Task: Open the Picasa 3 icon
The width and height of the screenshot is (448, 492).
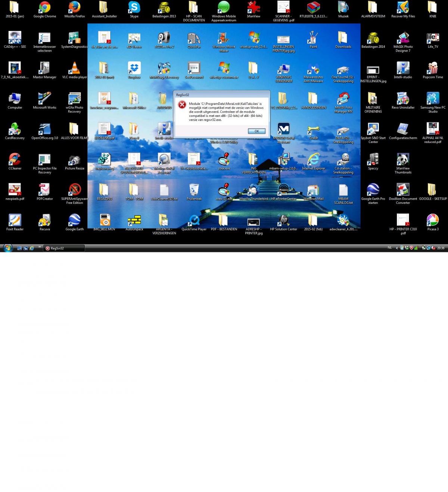Action: point(433,222)
